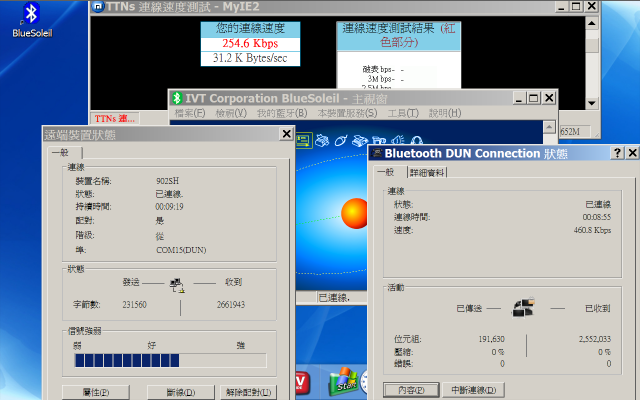Click the BlueSoleil main window Bluetooth title icon

point(177,98)
